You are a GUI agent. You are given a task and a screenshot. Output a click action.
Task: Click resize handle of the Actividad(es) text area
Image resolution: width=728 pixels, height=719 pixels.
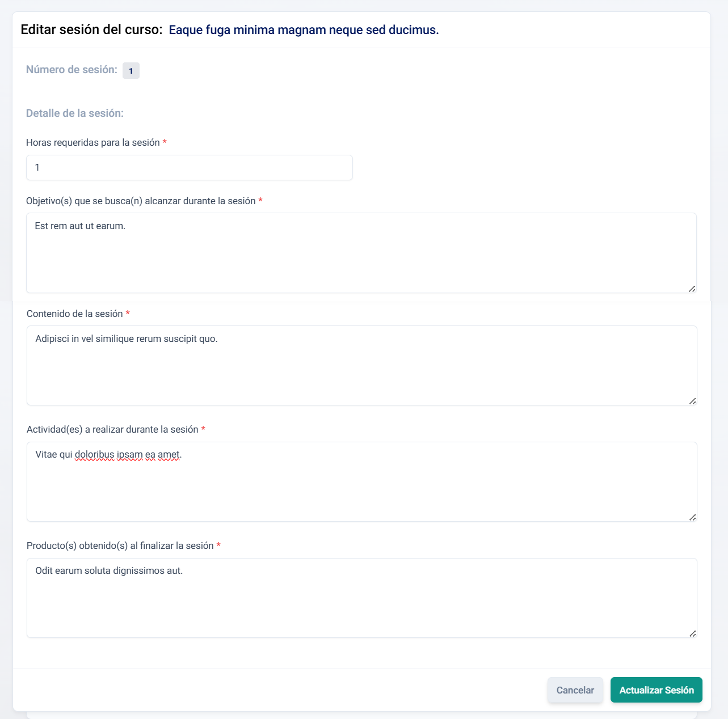692,517
